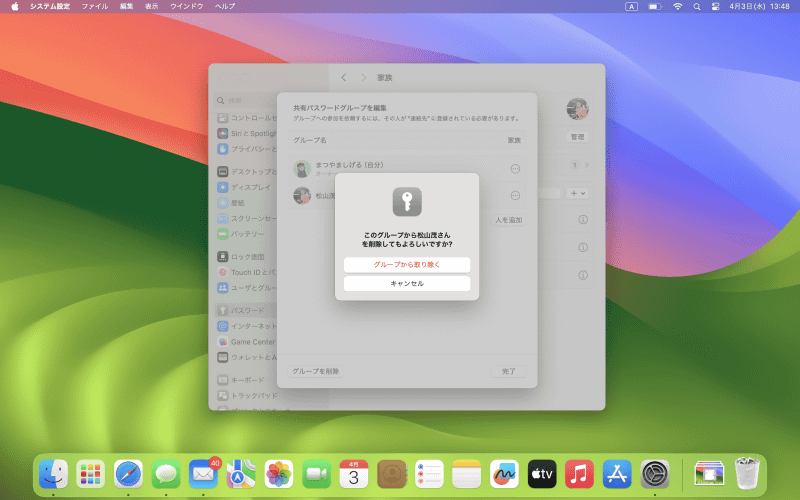800x500 pixels.
Task: Go back with the toolbar chevron
Action: click(344, 78)
